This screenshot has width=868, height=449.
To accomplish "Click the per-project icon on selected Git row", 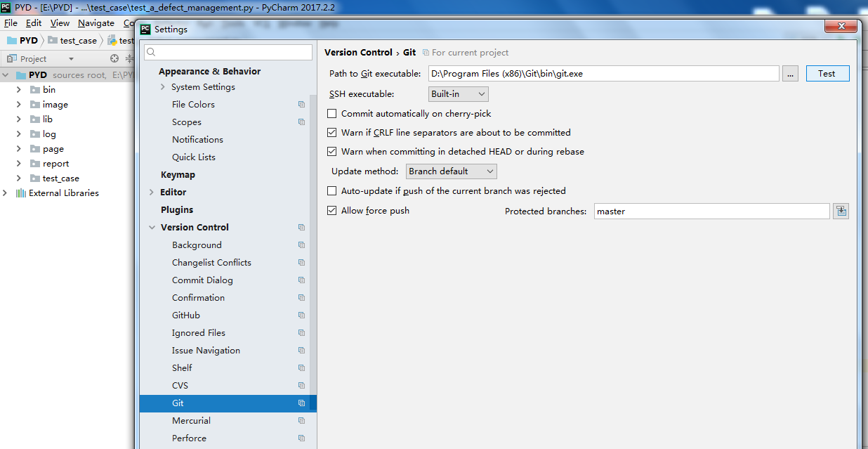I will pyautogui.click(x=301, y=403).
